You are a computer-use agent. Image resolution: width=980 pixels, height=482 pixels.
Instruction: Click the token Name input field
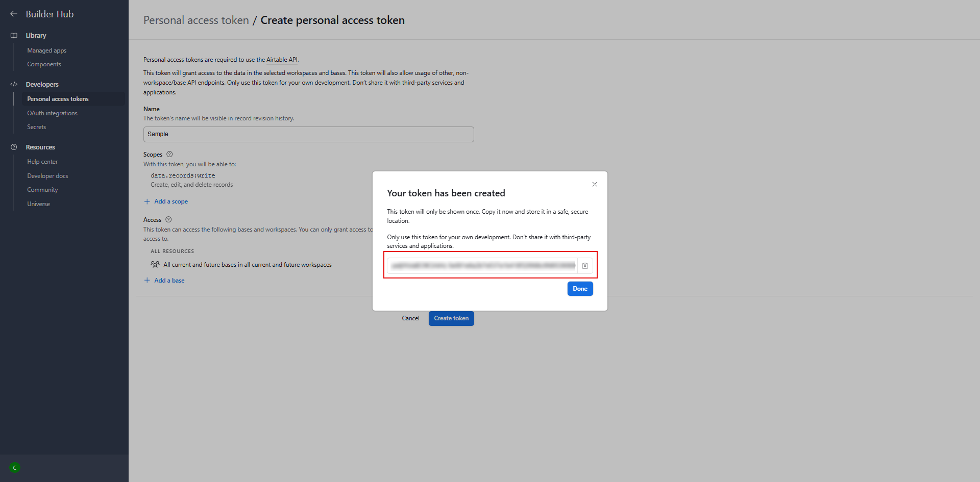[309, 135]
